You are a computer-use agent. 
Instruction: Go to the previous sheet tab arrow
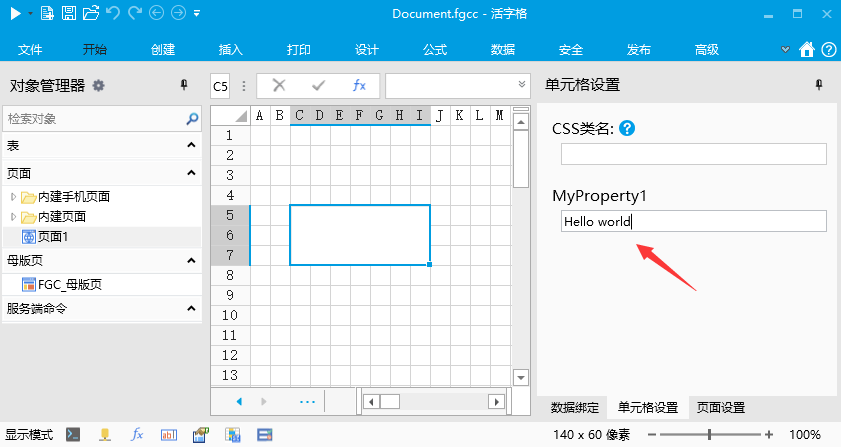click(239, 401)
